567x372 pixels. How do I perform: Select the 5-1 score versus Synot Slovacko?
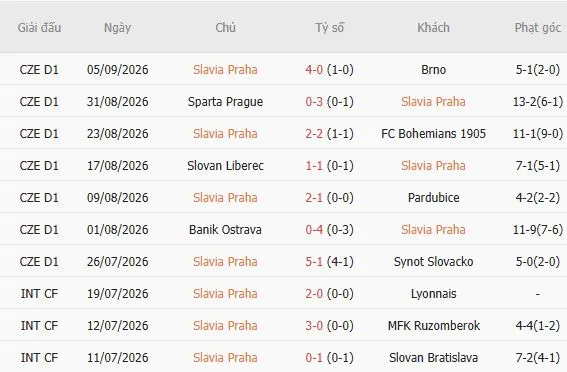click(x=314, y=261)
